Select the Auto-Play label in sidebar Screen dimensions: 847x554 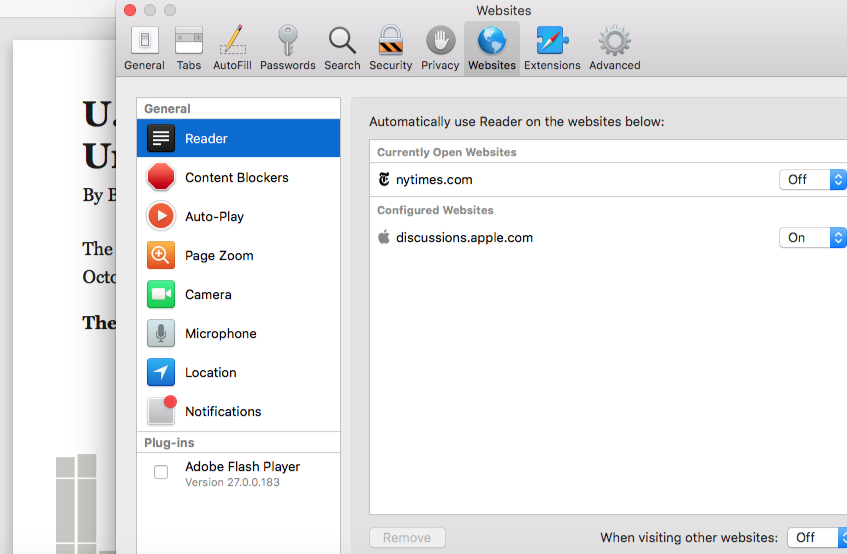pos(214,217)
